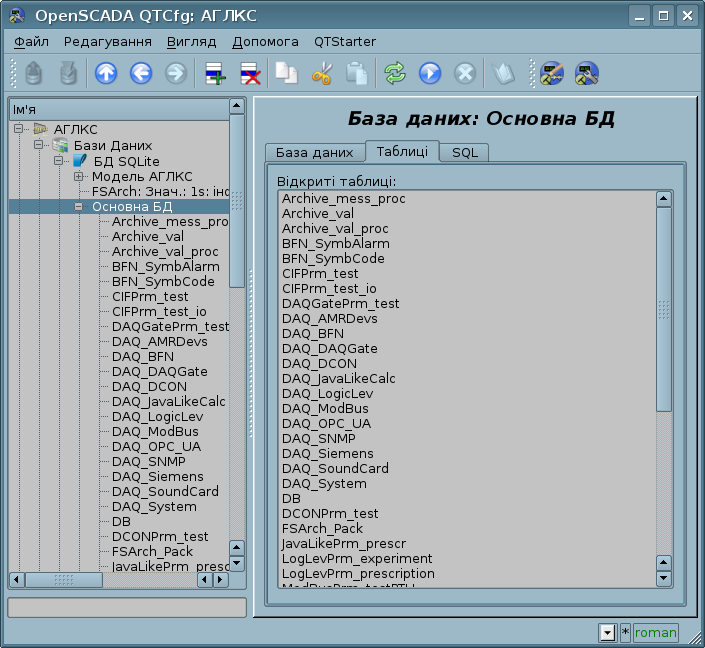Select the Archive_val item in the tree
The height and width of the screenshot is (648, 705).
(147, 237)
